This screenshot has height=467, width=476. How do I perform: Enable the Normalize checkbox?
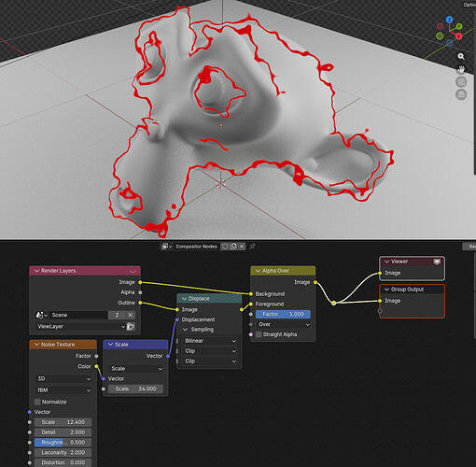tap(37, 402)
